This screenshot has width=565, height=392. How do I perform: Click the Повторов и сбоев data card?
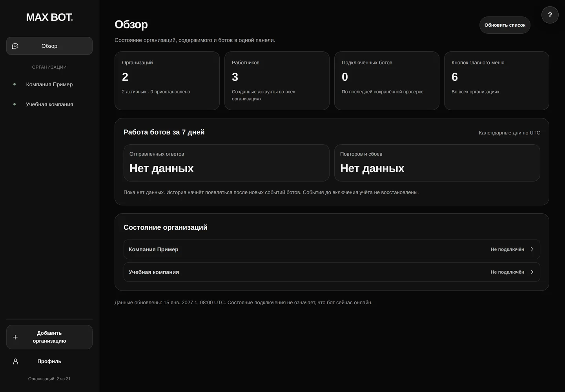[x=437, y=163]
